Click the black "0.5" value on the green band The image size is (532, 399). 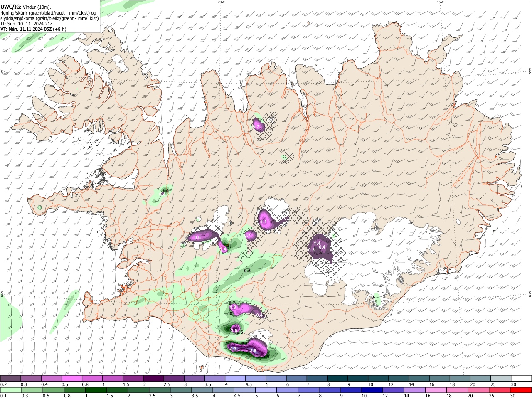click(x=247, y=271)
